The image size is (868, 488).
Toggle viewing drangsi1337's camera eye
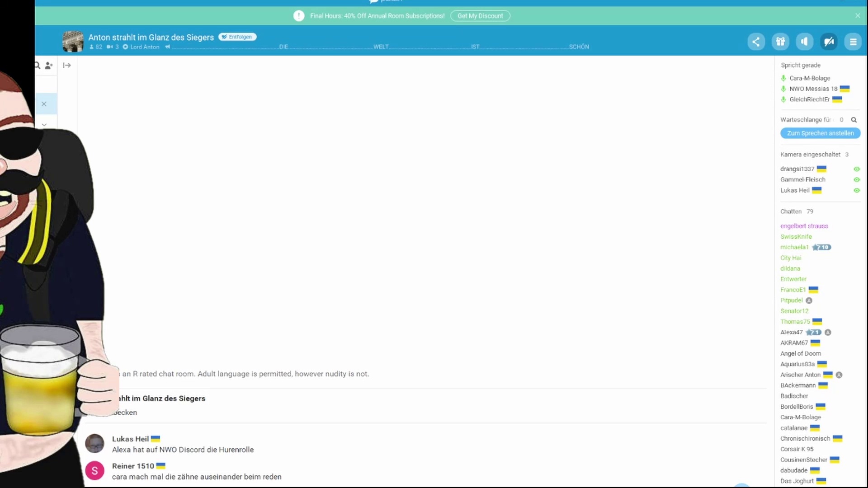click(x=856, y=169)
